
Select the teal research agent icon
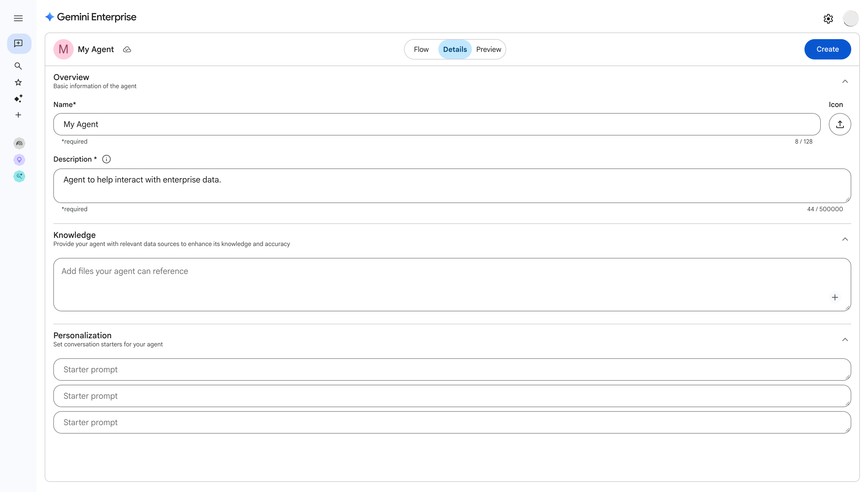tap(19, 176)
